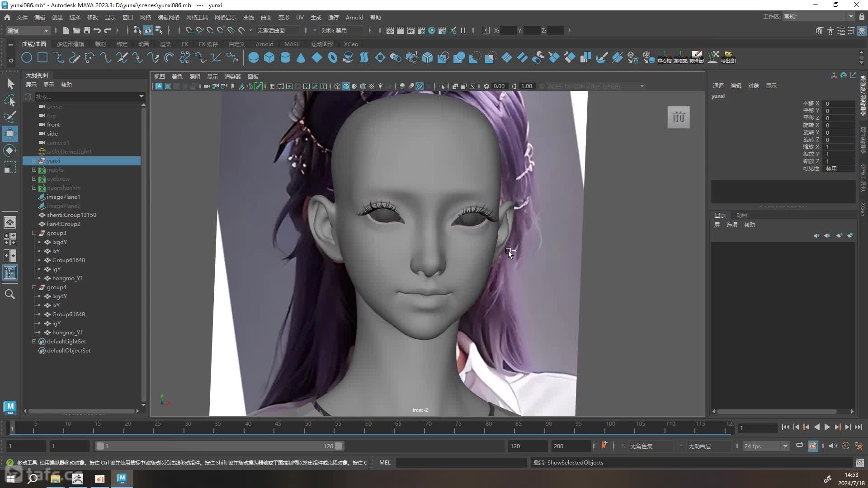The image size is (868, 488).
Task: Expand the eyebrow node in outliner
Action: coord(34,179)
